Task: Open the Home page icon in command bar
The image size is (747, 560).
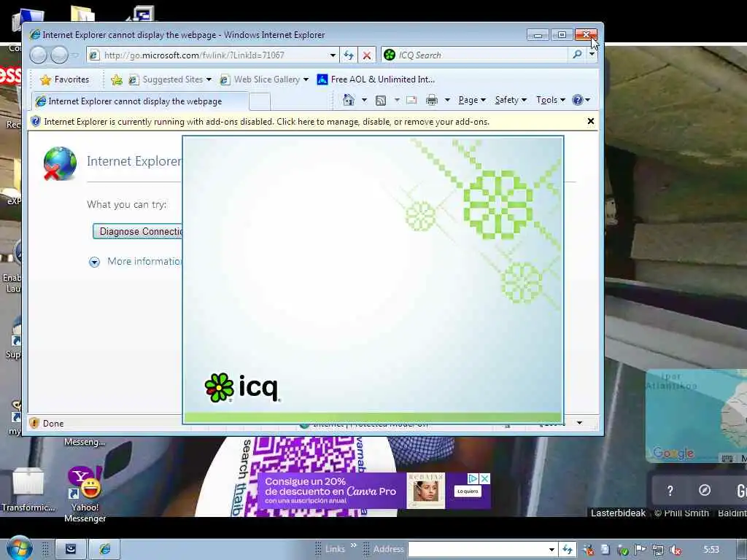Action: [x=349, y=100]
